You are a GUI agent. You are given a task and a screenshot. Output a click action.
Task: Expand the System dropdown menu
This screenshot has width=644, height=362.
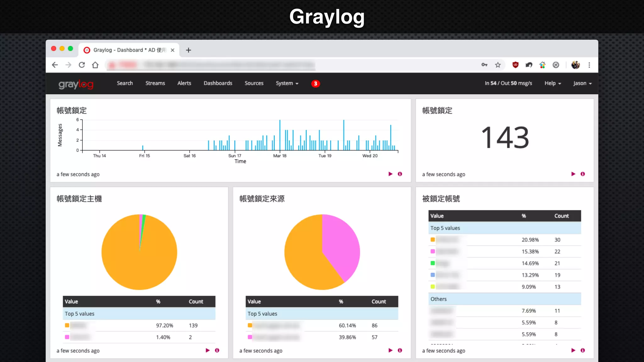click(287, 83)
